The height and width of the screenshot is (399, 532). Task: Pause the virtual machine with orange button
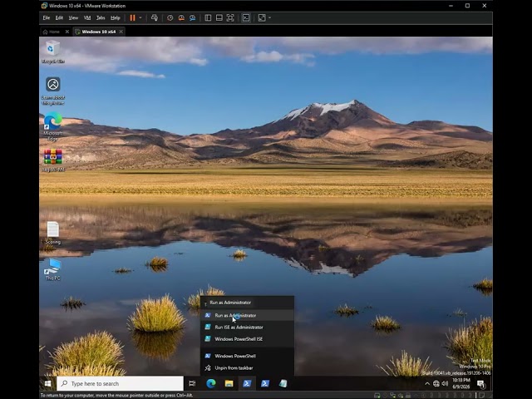pos(132,18)
